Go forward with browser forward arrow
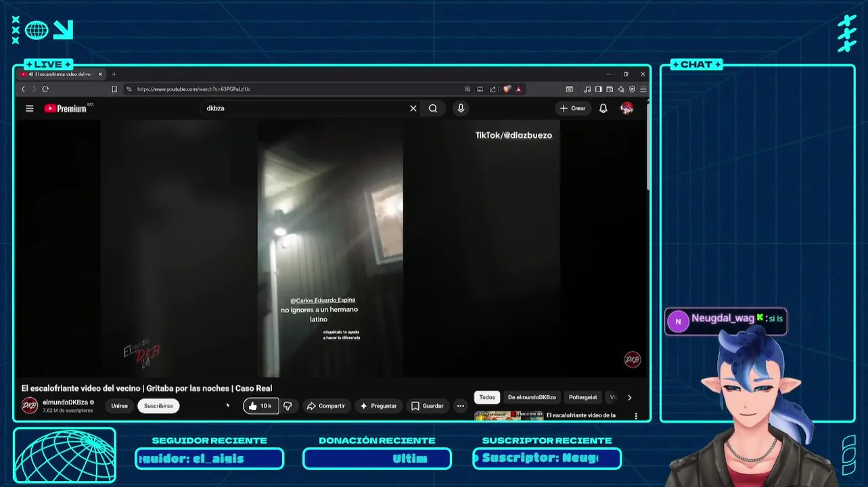 click(34, 89)
